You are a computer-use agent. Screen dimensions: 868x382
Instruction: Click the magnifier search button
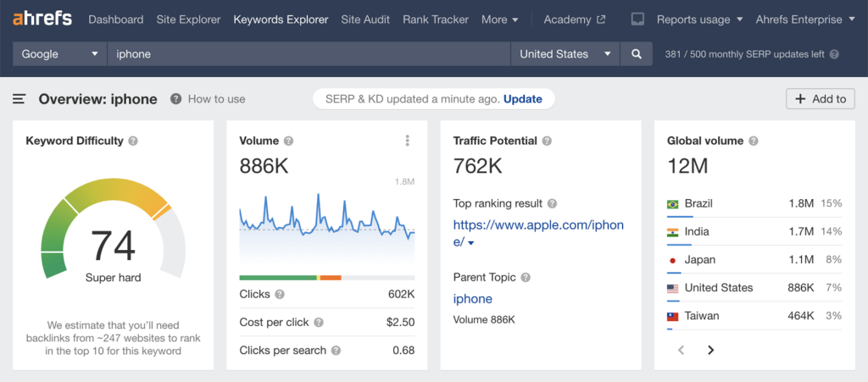pyautogui.click(x=637, y=54)
